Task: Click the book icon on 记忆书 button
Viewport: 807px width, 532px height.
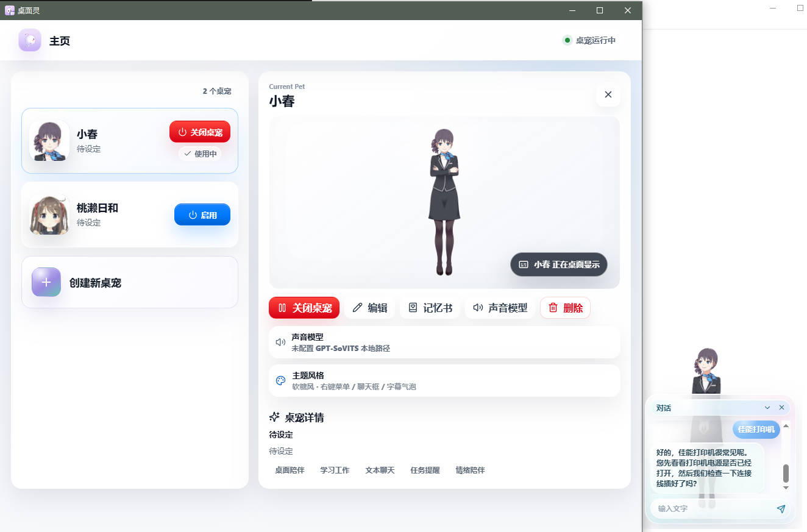Action: (413, 308)
